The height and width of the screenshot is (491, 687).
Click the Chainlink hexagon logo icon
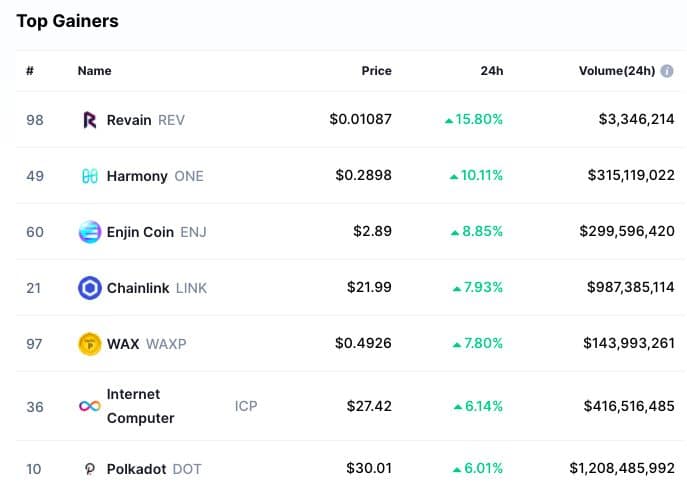(x=90, y=288)
